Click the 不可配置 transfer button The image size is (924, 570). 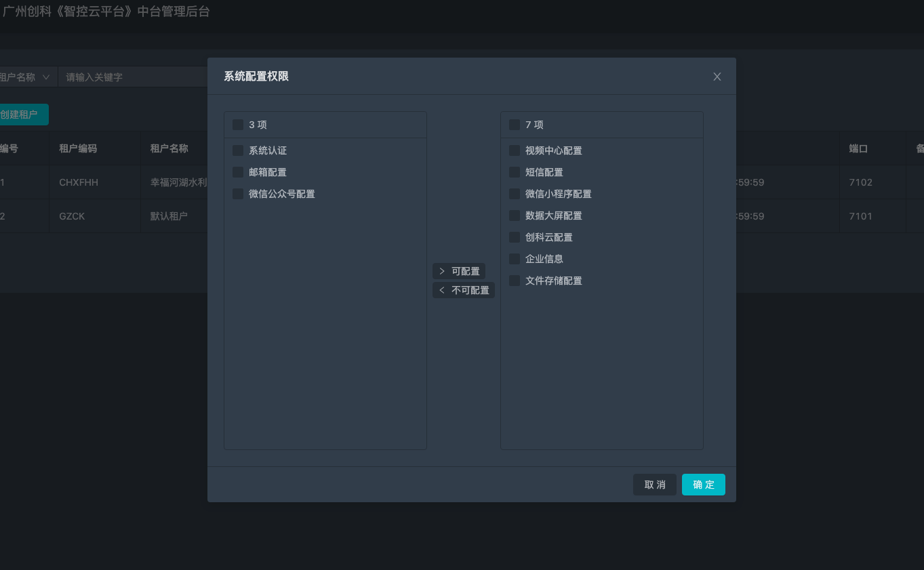pyautogui.click(x=464, y=290)
